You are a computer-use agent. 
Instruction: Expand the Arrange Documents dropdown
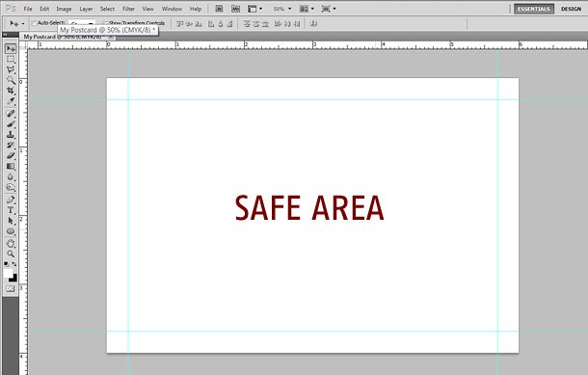coord(307,9)
